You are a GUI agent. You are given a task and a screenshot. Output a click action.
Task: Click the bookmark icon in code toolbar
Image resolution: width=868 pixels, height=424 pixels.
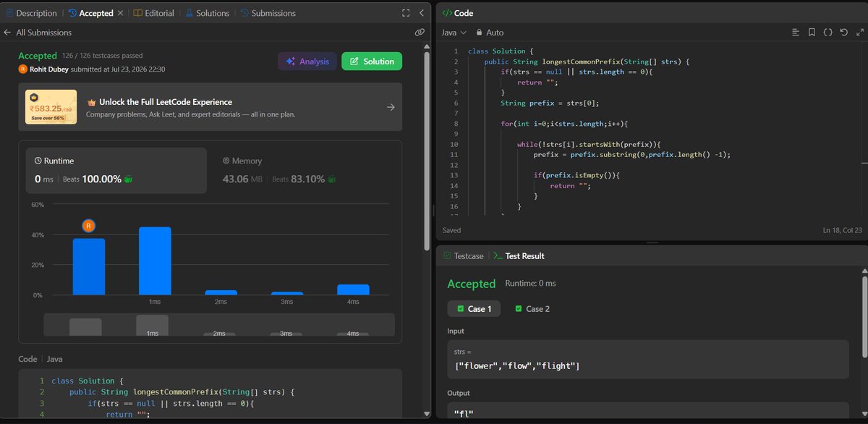coord(812,33)
